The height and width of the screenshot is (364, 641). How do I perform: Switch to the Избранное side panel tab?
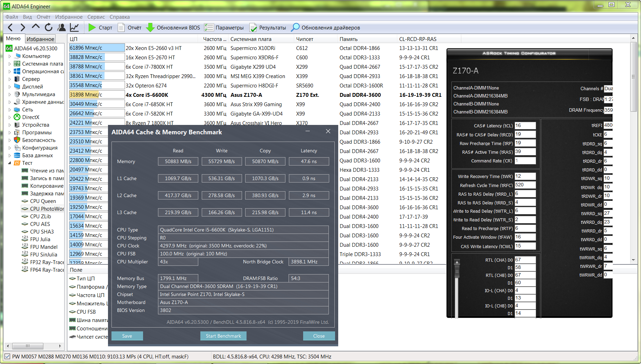[x=40, y=39]
